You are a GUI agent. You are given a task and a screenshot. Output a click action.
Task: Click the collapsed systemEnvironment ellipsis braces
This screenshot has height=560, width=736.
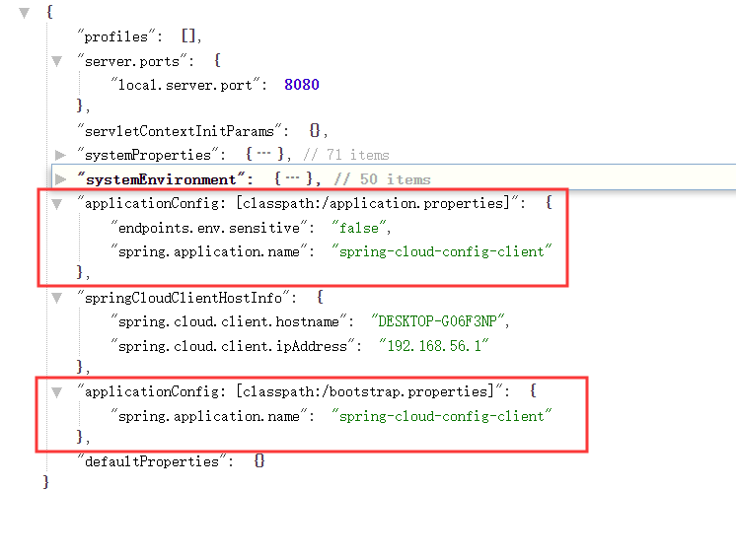[x=293, y=178]
